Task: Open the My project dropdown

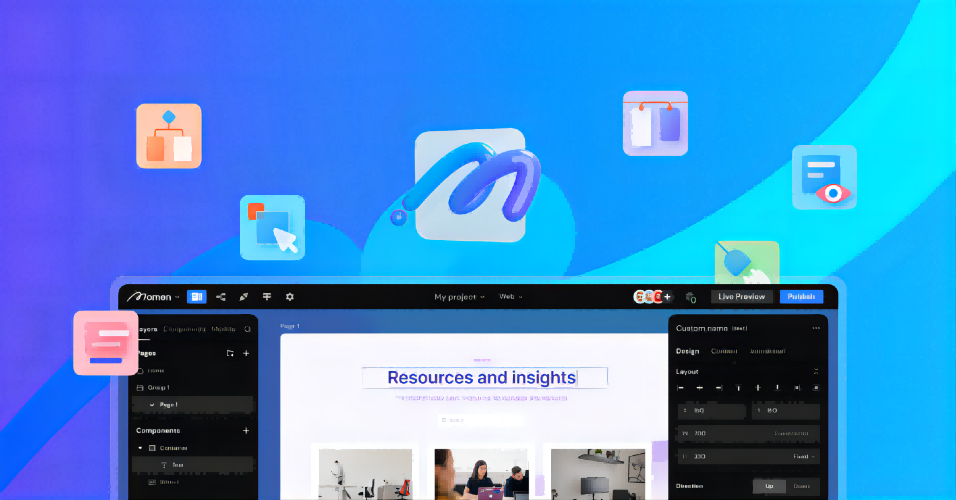Action: click(459, 297)
